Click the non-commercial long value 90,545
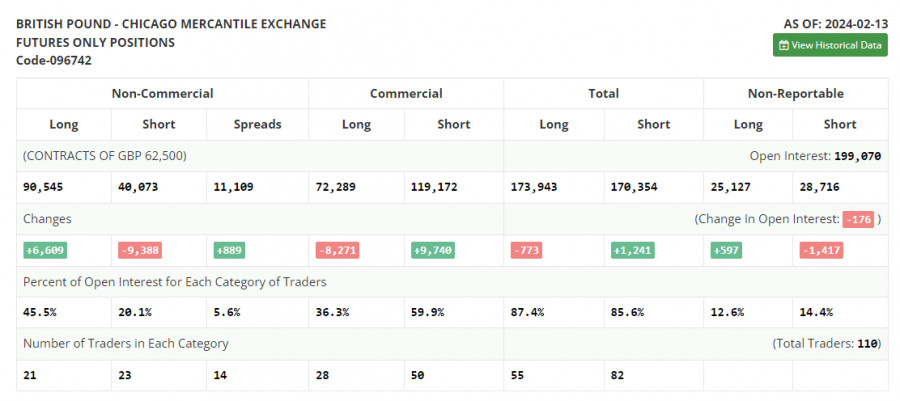 click(x=44, y=187)
